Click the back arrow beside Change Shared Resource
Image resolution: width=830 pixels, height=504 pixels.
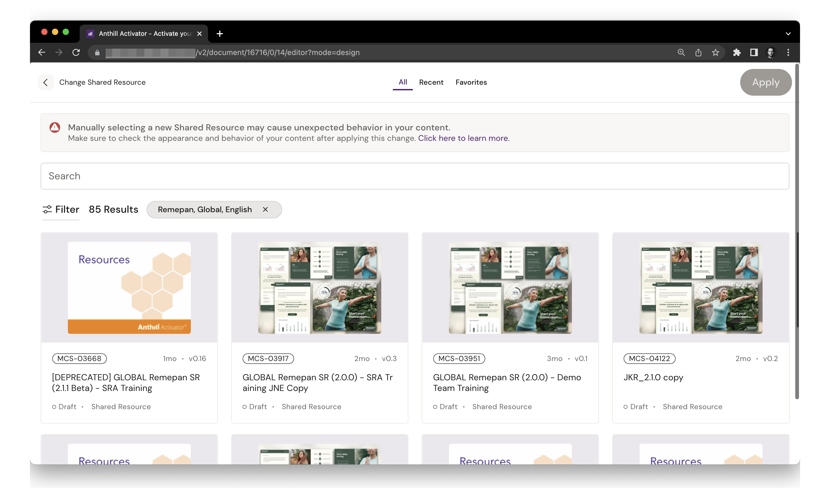46,82
